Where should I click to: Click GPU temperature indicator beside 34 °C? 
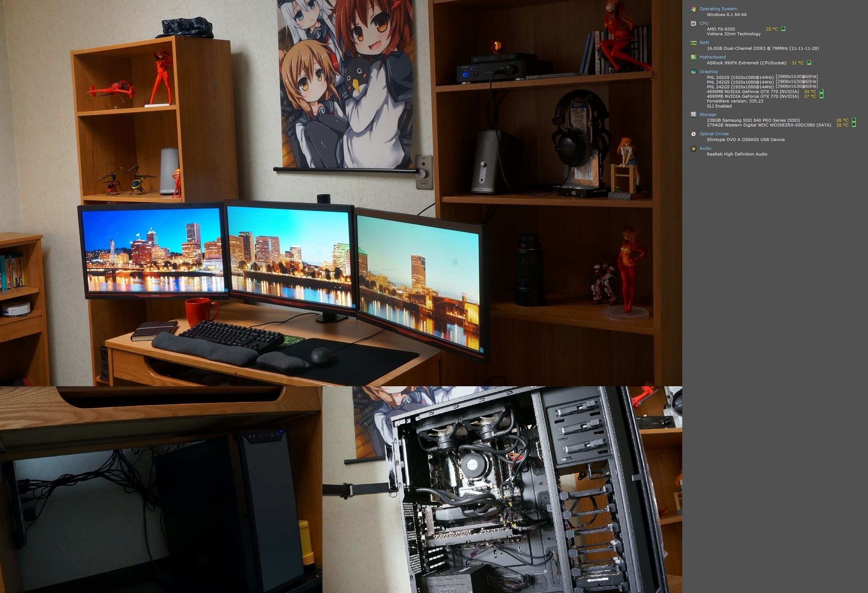point(821,92)
